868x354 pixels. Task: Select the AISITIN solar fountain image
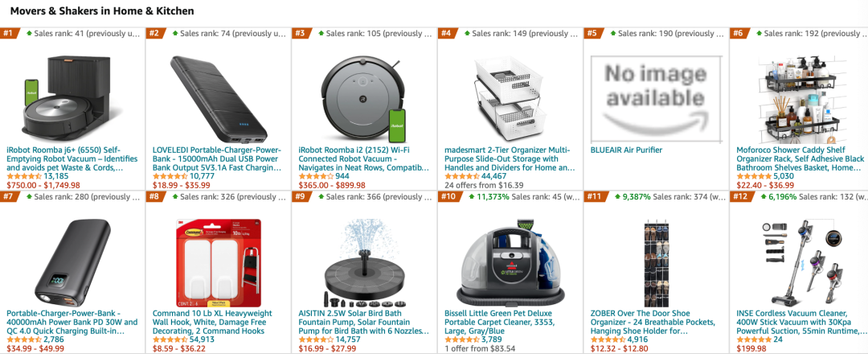click(364, 262)
